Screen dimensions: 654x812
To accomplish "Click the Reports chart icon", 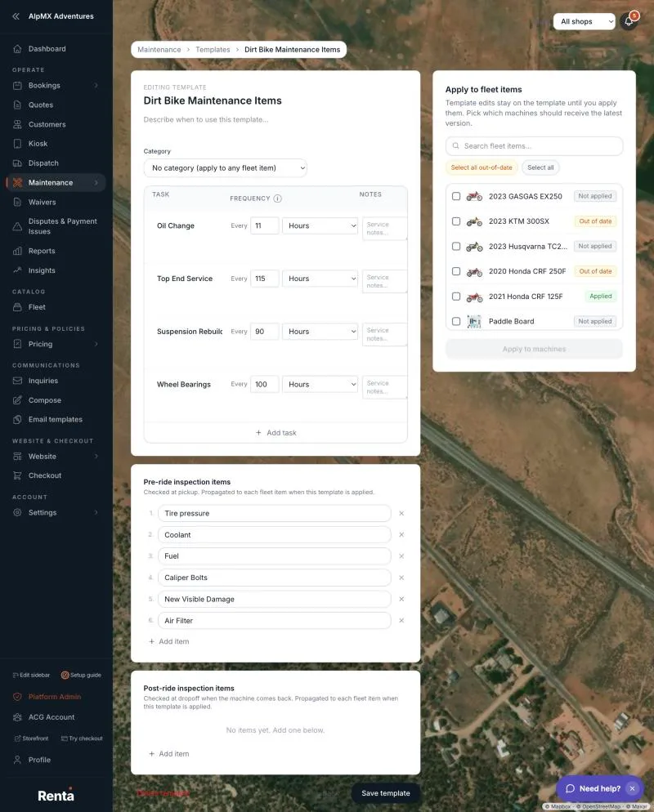I will [17, 251].
